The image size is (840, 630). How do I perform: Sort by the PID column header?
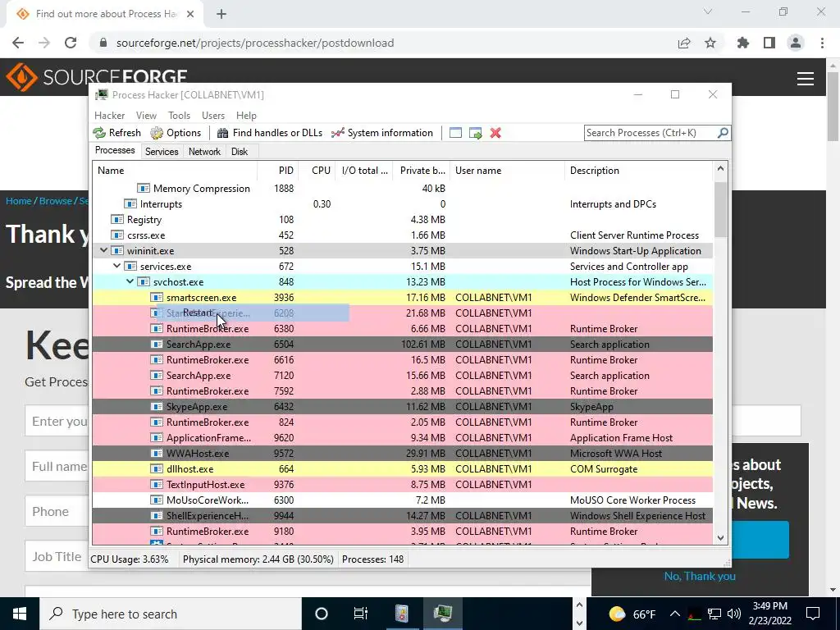click(278, 171)
